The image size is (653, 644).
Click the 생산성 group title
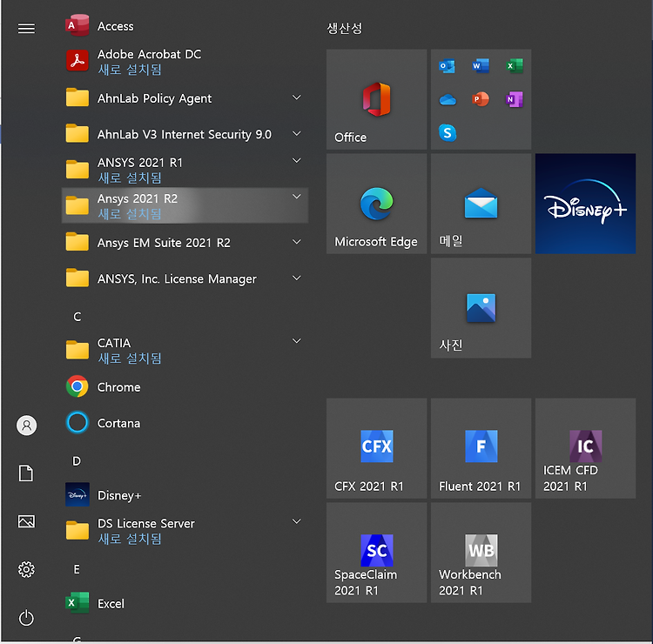345,29
